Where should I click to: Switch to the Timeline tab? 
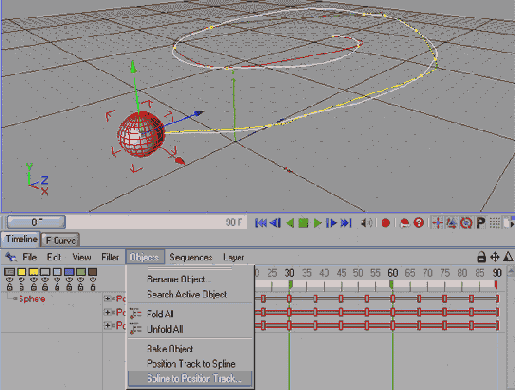[21, 239]
